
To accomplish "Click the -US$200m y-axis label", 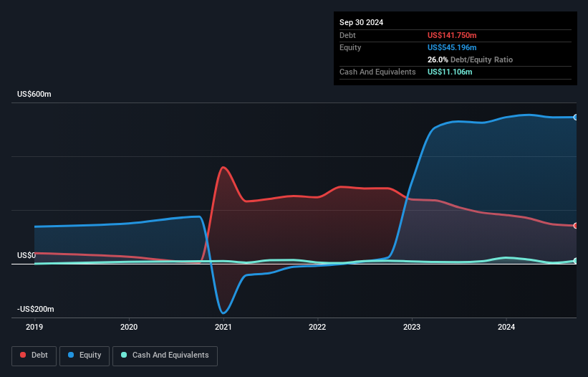I will pos(36,309).
